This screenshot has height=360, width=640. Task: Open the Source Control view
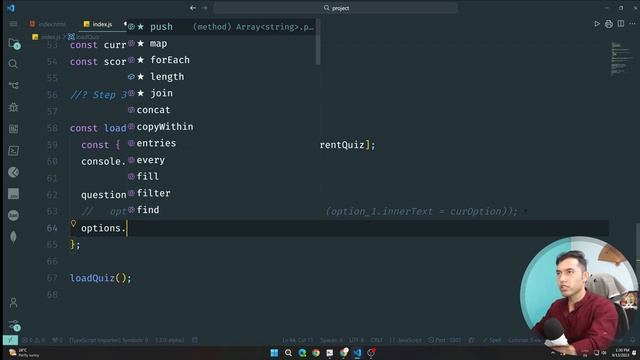coord(13,86)
